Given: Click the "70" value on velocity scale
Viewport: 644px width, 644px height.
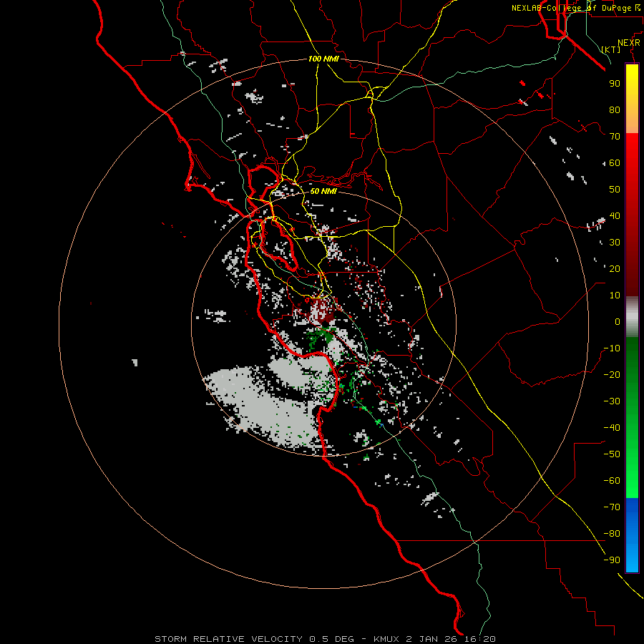Looking at the screenshot, I should (x=615, y=137).
